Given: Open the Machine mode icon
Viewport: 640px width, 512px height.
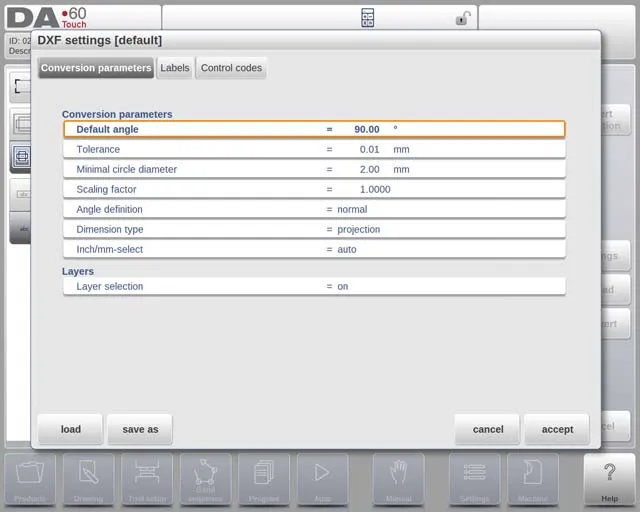Looking at the screenshot, I should [x=532, y=478].
